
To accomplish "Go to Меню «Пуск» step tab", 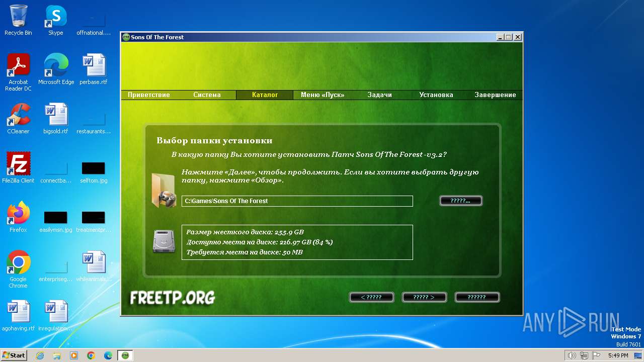I will [x=323, y=95].
